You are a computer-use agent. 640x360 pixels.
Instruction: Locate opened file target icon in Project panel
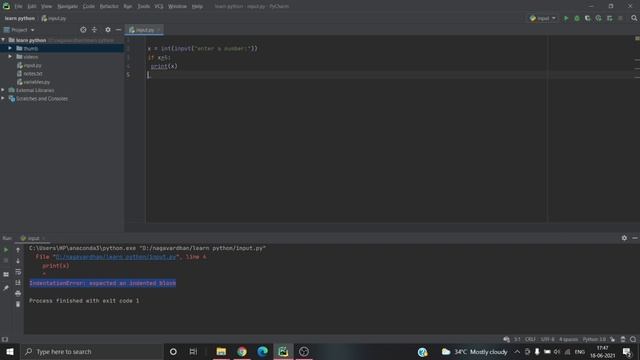coord(83,30)
